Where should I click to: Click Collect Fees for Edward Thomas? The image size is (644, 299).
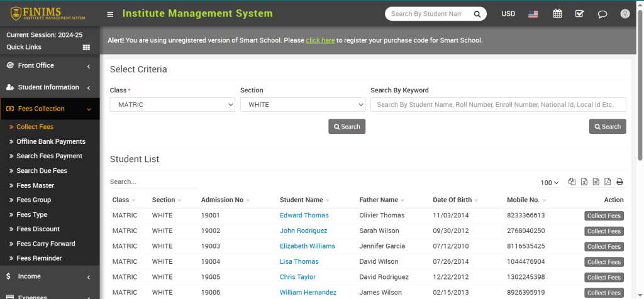click(604, 215)
